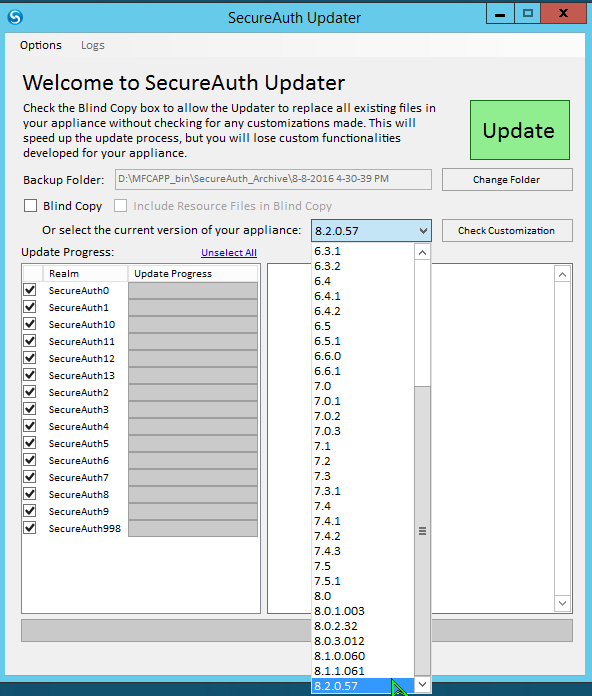This screenshot has width=592, height=696.
Task: Uncheck the SecureAuth7 realm checkbox
Action: pos(30,477)
